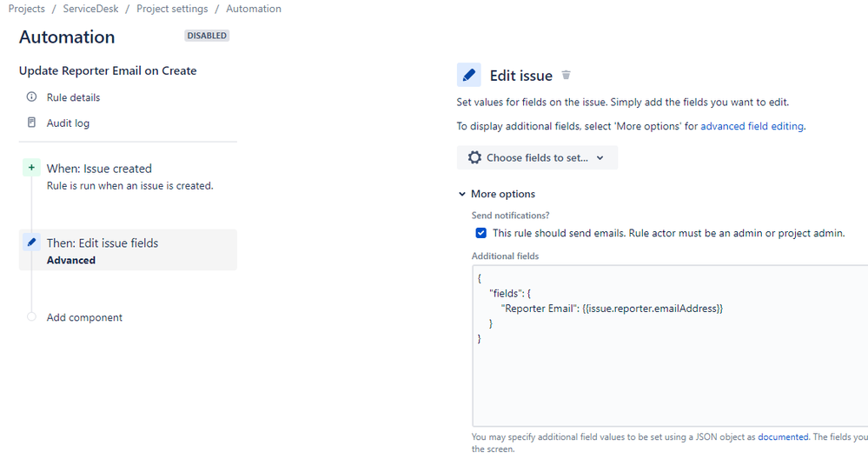Viewport: 868px width, 459px height.
Task: Click the blue pencil Edit issue icon
Action: (469, 75)
